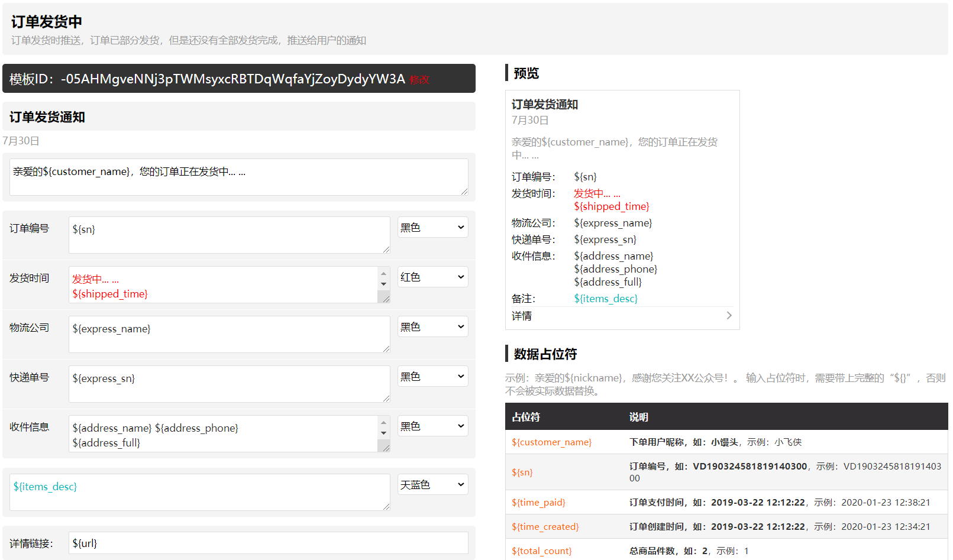Open the 红色 color dropdown for 发货时间

pos(432,277)
